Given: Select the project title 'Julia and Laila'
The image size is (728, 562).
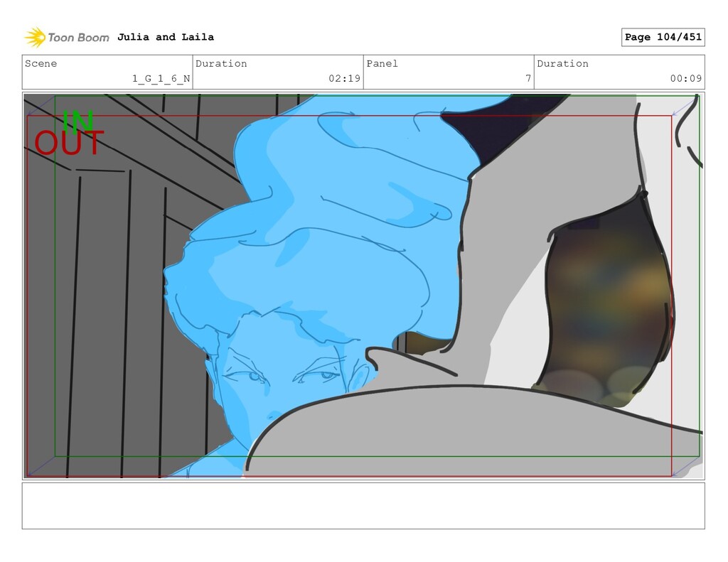Looking at the screenshot, I should [x=165, y=37].
